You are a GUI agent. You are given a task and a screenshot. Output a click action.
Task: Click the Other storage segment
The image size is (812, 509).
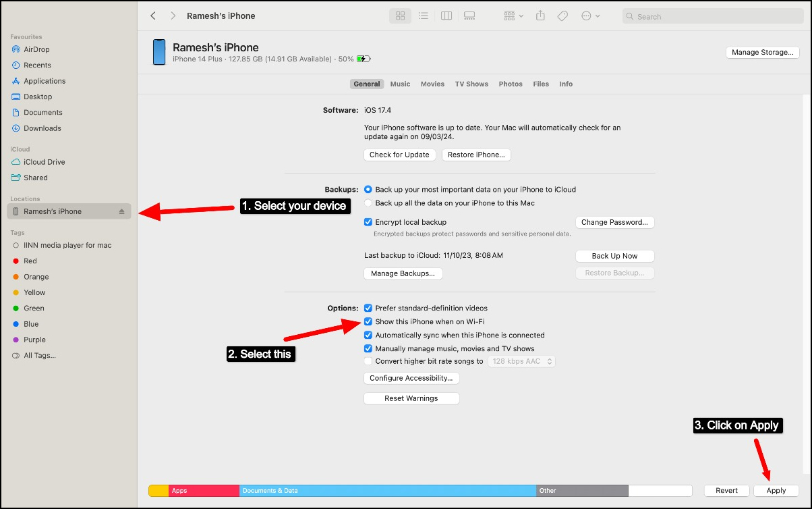[x=582, y=491]
